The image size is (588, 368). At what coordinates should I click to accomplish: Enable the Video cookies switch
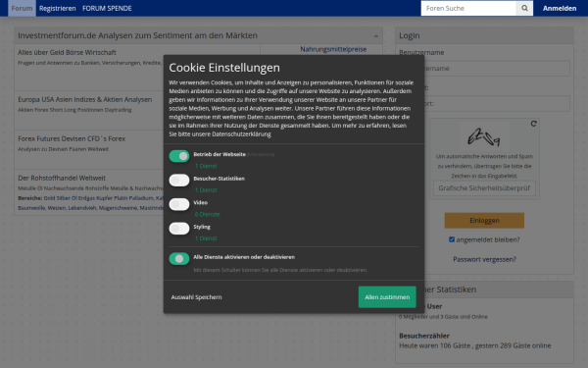pyautogui.click(x=179, y=204)
